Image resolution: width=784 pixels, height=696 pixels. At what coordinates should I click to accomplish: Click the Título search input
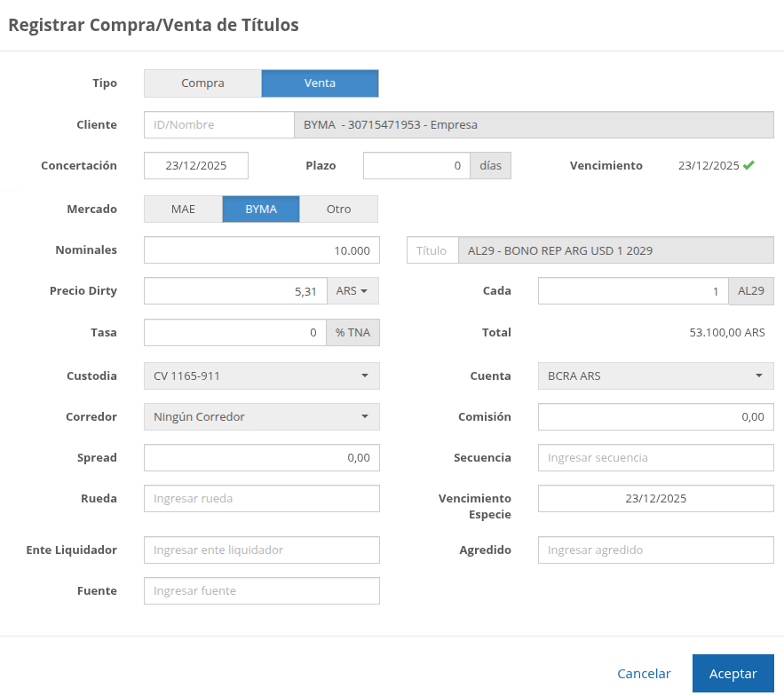432,250
